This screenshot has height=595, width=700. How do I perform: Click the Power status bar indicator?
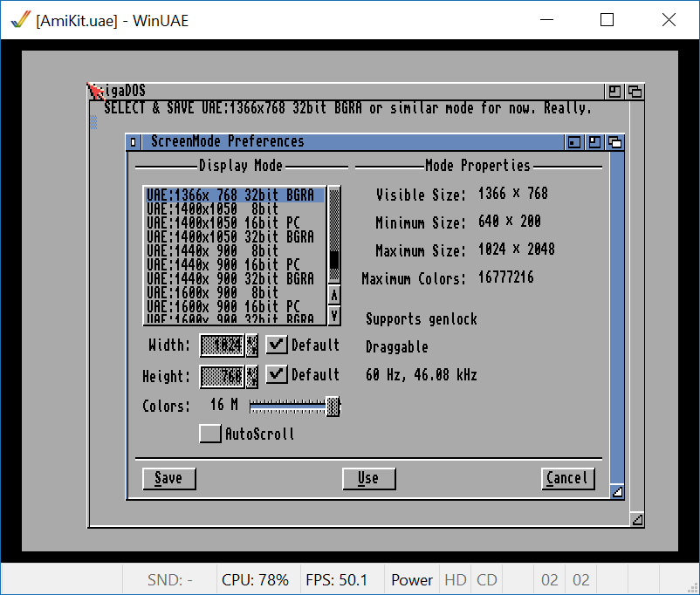(x=412, y=580)
